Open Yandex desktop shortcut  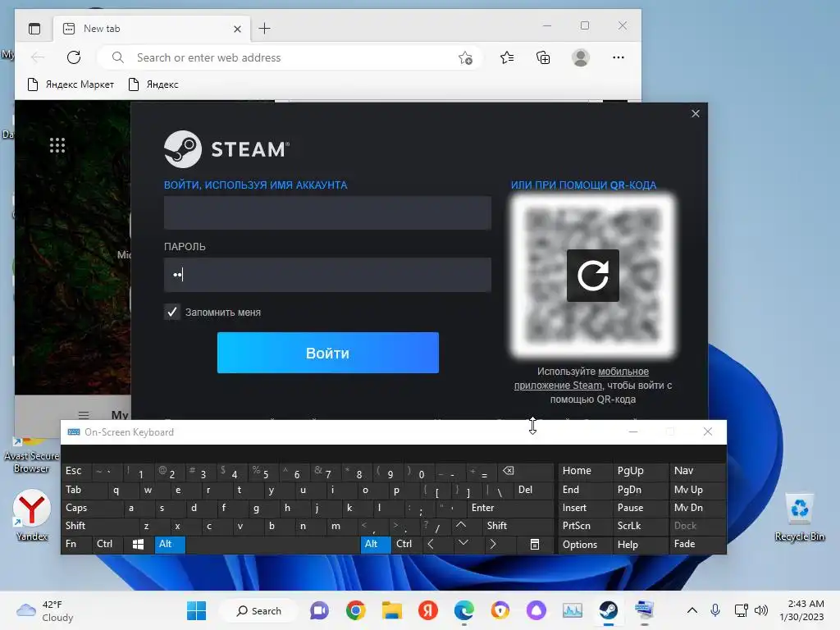pos(32,514)
